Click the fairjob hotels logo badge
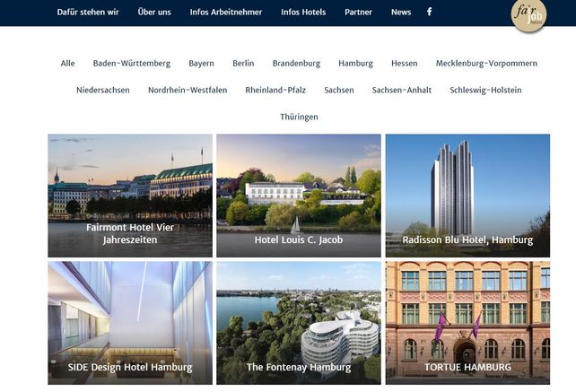The image size is (576, 392). 528,15
